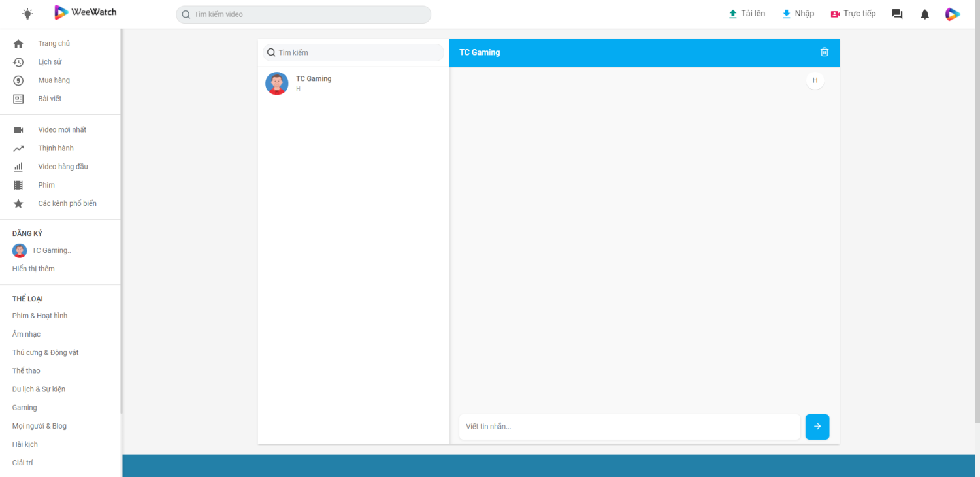Open the user profile avatar menu
Image resolution: width=980 pixels, height=477 pixels.
coord(953,14)
